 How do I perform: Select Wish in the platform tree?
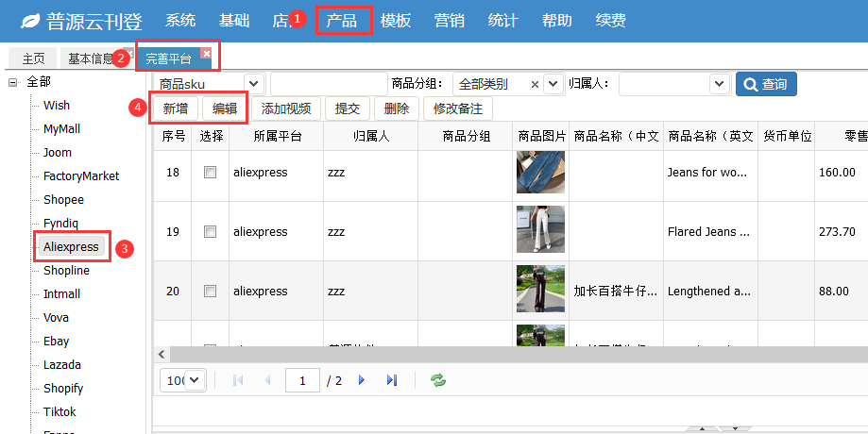pos(57,105)
